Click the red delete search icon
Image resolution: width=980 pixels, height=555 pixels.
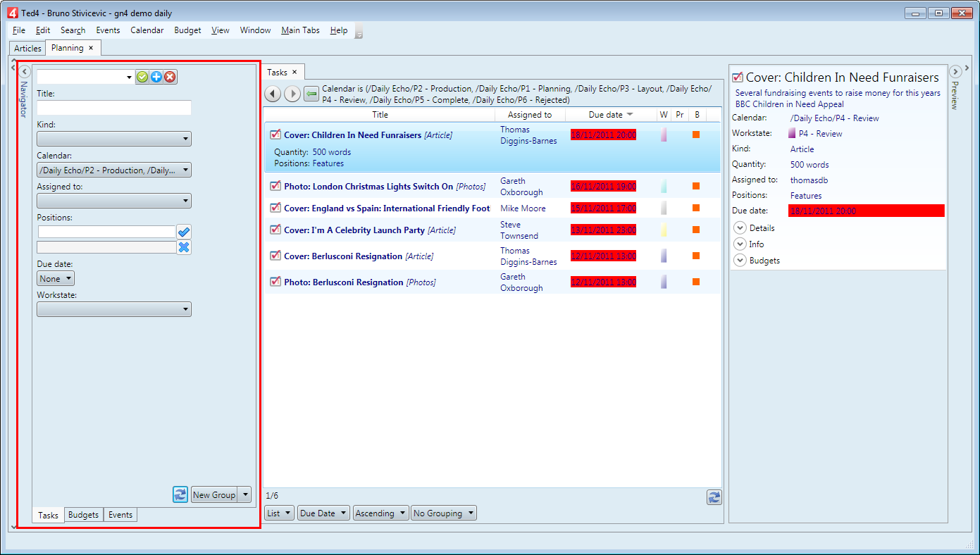(x=170, y=77)
